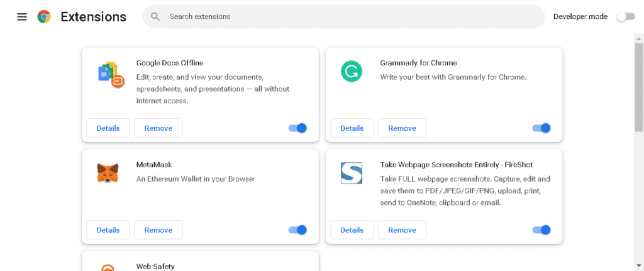Open Details for Google Docs Offline
644x271 pixels.
[108, 128]
